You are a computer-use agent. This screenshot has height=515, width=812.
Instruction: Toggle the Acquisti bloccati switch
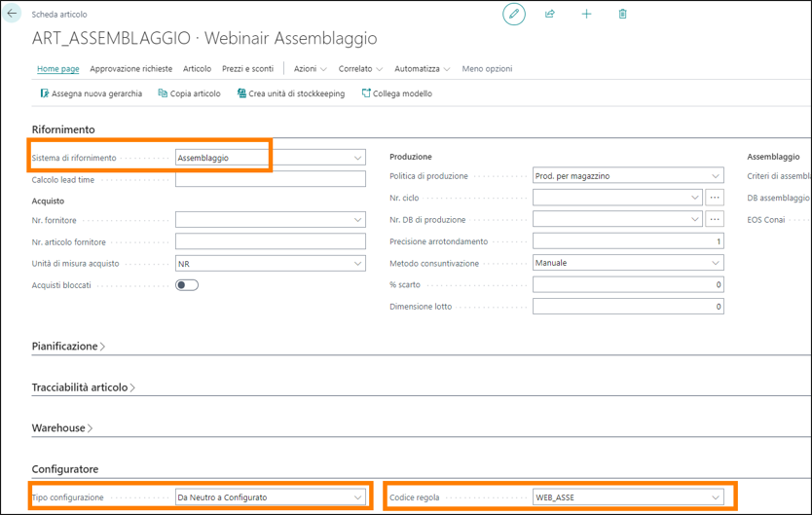coord(187,285)
